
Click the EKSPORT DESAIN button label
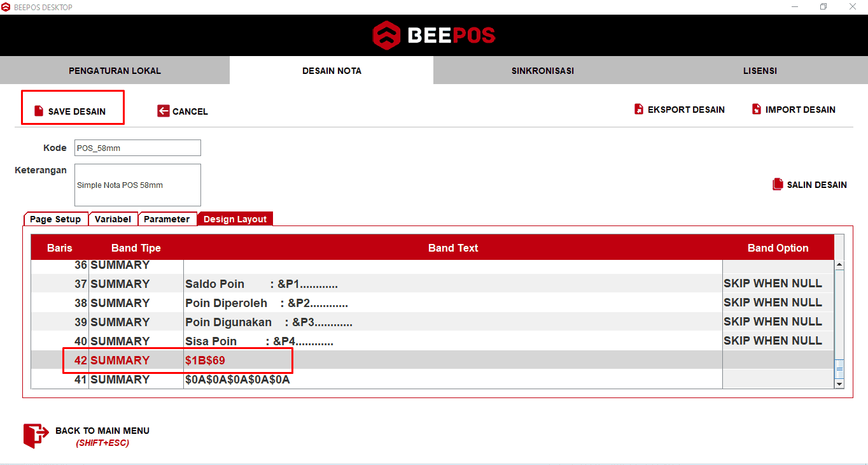[686, 110]
